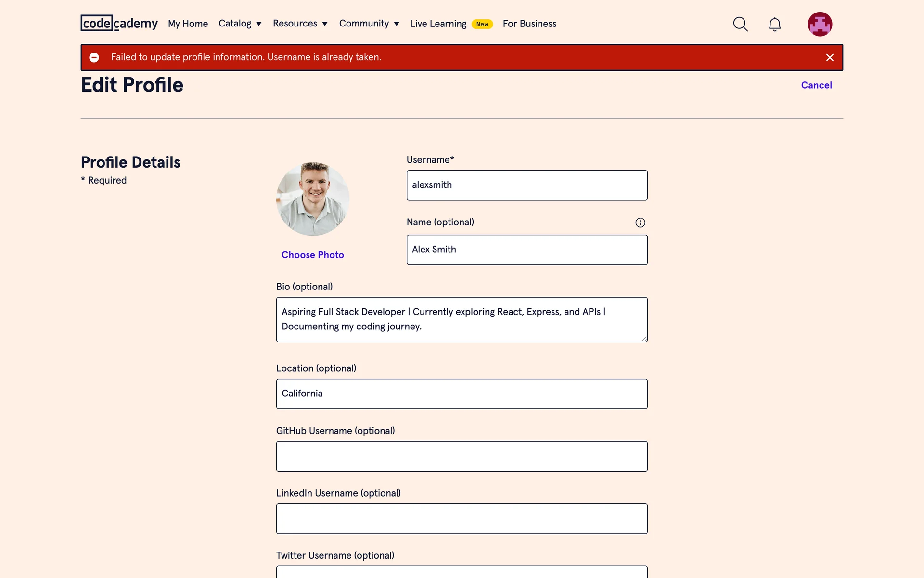This screenshot has height=578, width=924.
Task: Open the notifications bell
Action: pos(774,24)
